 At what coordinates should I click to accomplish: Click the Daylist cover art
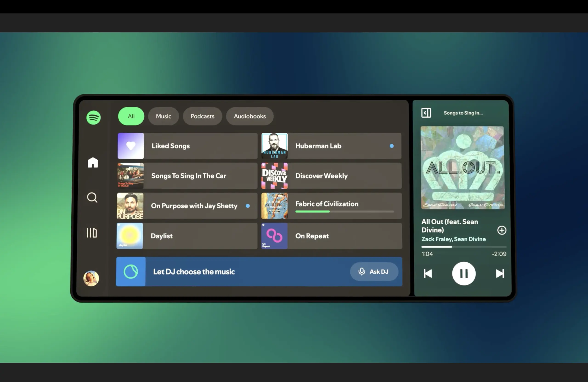130,236
